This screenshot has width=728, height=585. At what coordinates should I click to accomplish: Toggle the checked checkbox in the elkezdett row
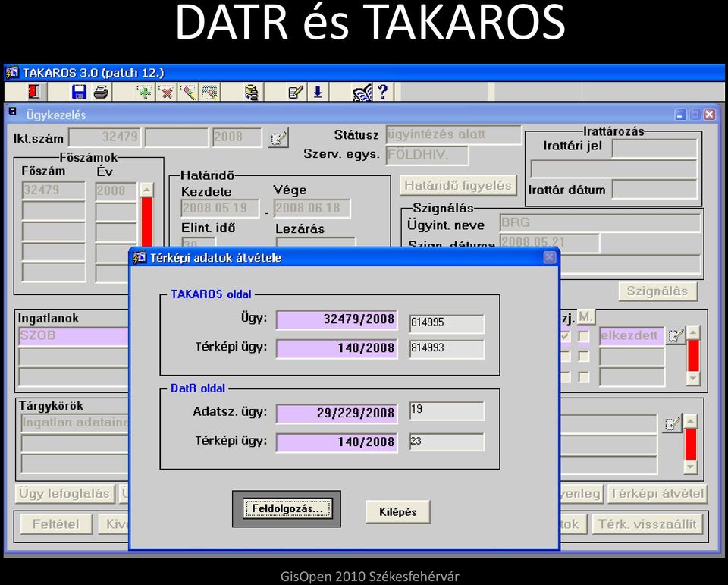pyautogui.click(x=565, y=335)
